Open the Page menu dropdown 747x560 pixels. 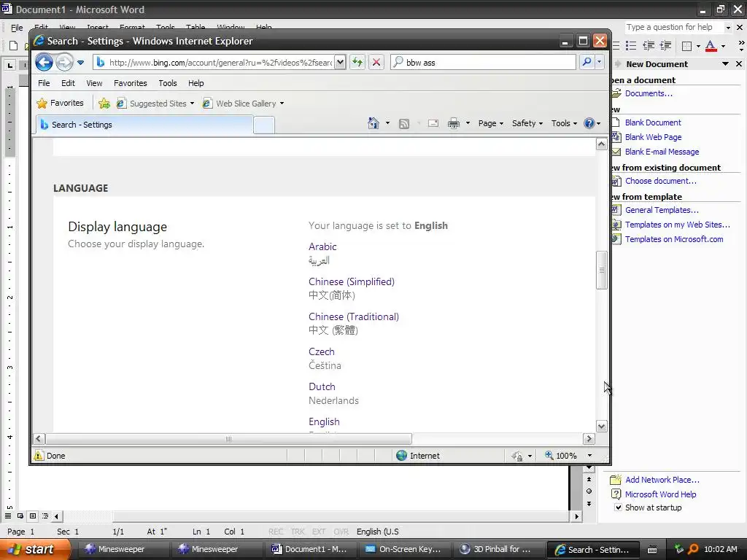[x=491, y=123]
